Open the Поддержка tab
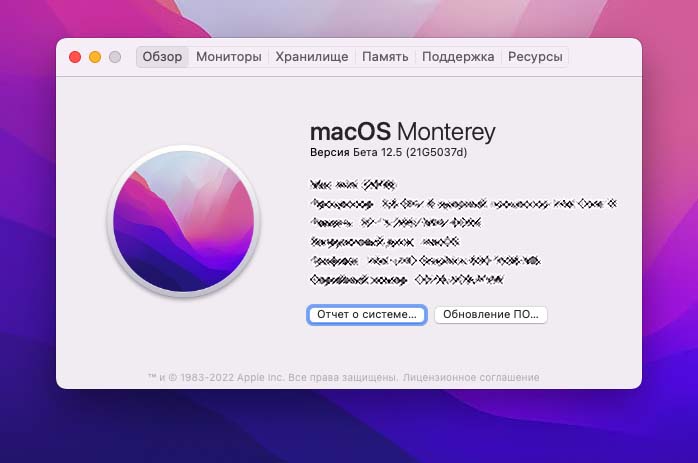This screenshot has height=463, width=698. [x=458, y=57]
